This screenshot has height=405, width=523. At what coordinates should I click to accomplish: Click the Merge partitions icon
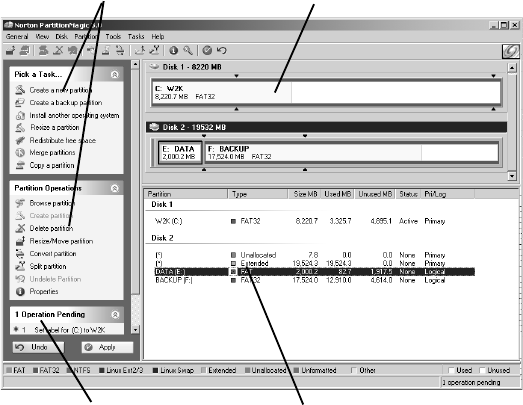(20, 152)
